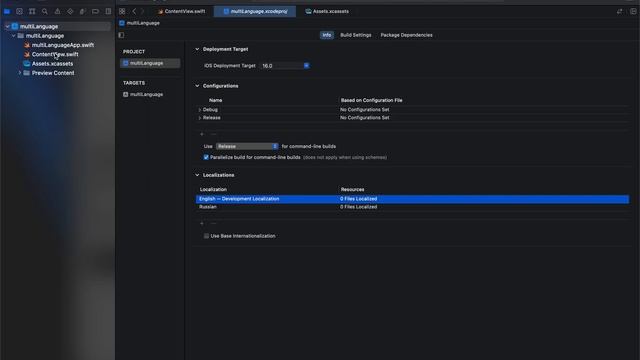Click the Resources column header

click(x=353, y=189)
